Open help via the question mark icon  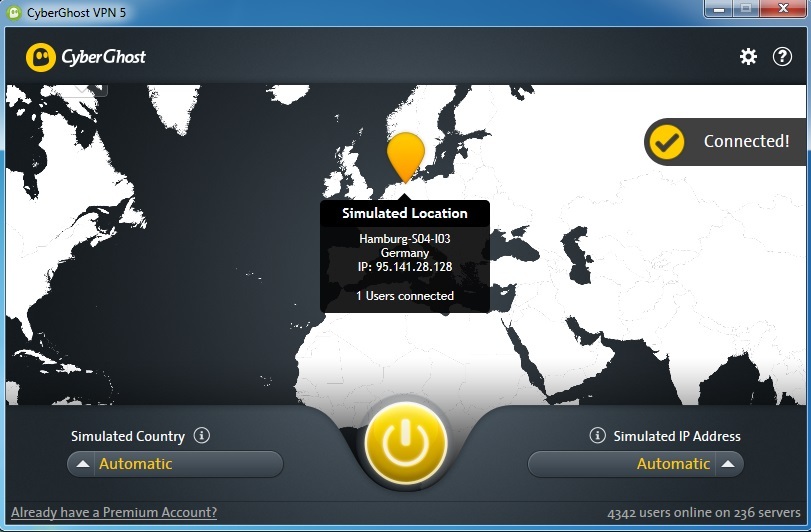point(782,56)
